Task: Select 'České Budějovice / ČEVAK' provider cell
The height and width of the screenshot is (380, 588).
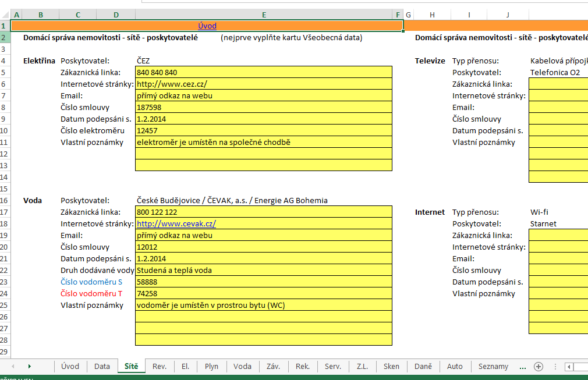Action: 264,201
